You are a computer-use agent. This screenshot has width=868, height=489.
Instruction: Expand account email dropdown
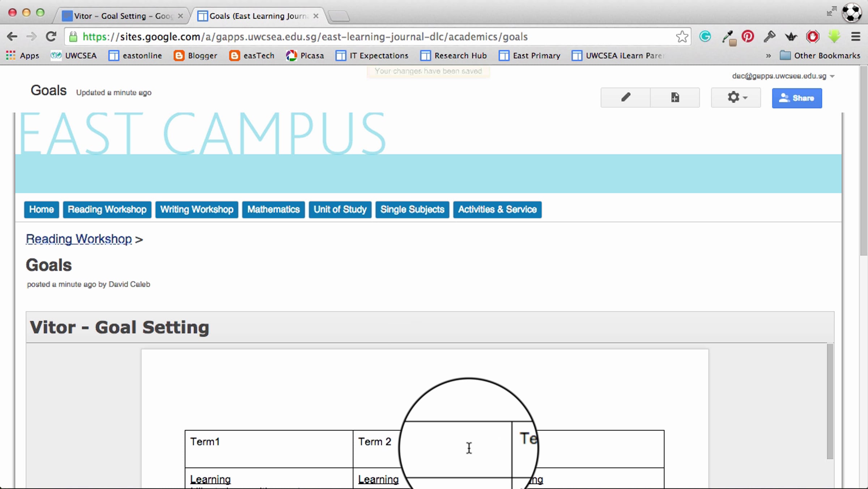(832, 76)
